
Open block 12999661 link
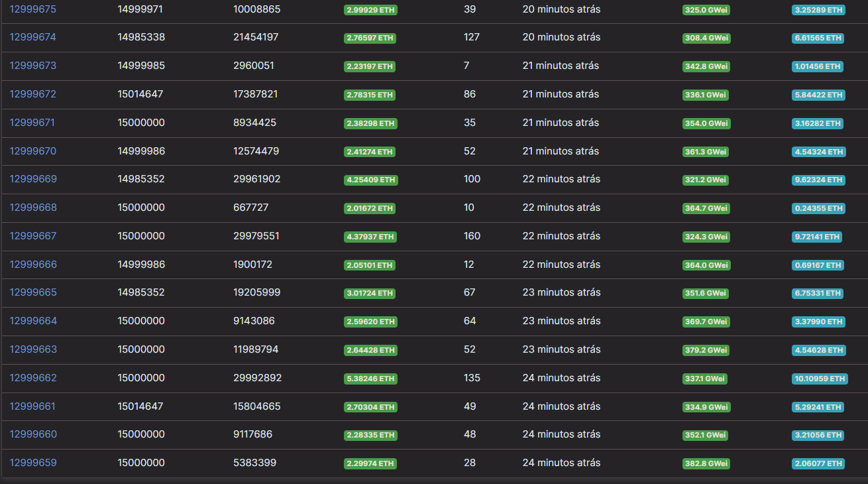pyautogui.click(x=32, y=406)
